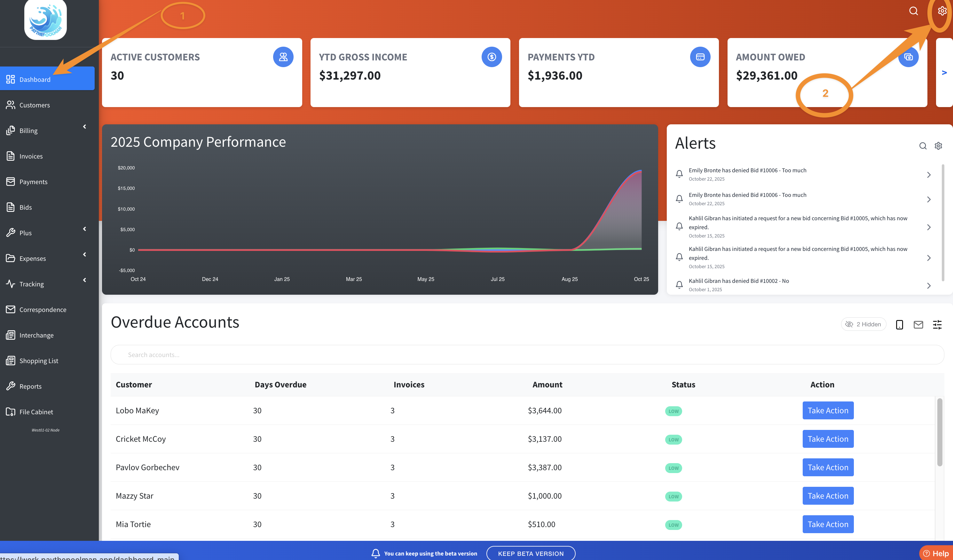Image resolution: width=953 pixels, height=560 pixels.
Task: Open the first Emily Bronte alert chevron
Action: tap(929, 175)
